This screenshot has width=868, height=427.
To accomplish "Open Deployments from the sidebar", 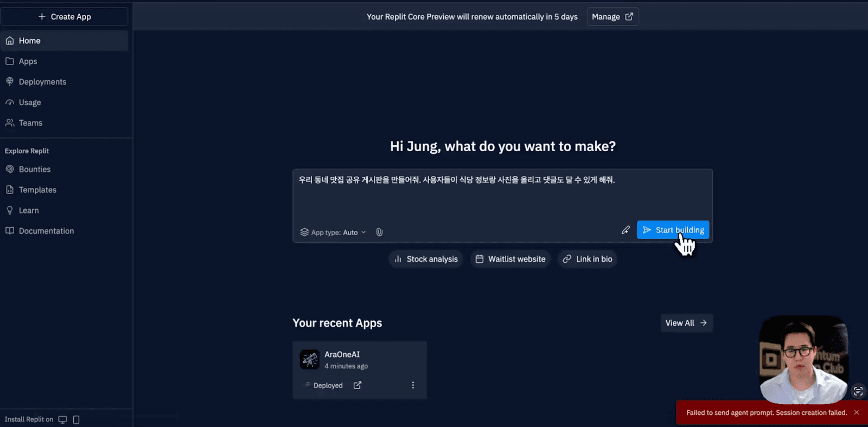I will [x=64, y=82].
